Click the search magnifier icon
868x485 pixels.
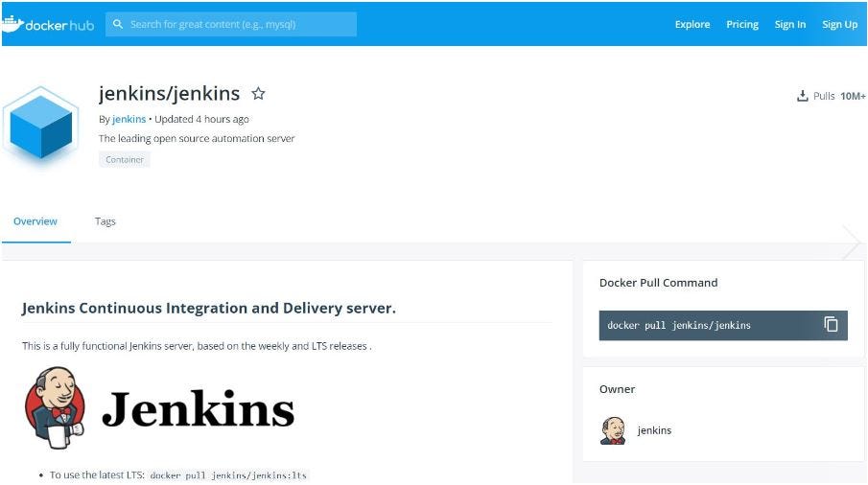click(x=117, y=24)
